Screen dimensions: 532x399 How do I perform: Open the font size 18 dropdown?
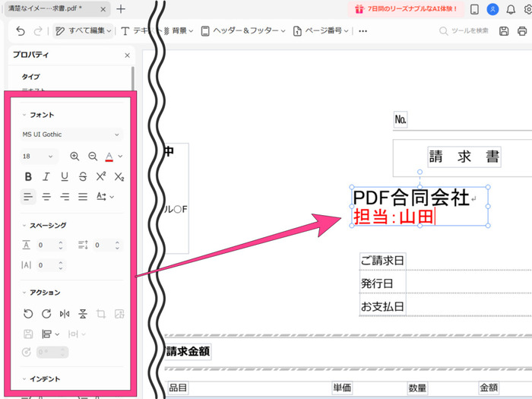tap(39, 156)
